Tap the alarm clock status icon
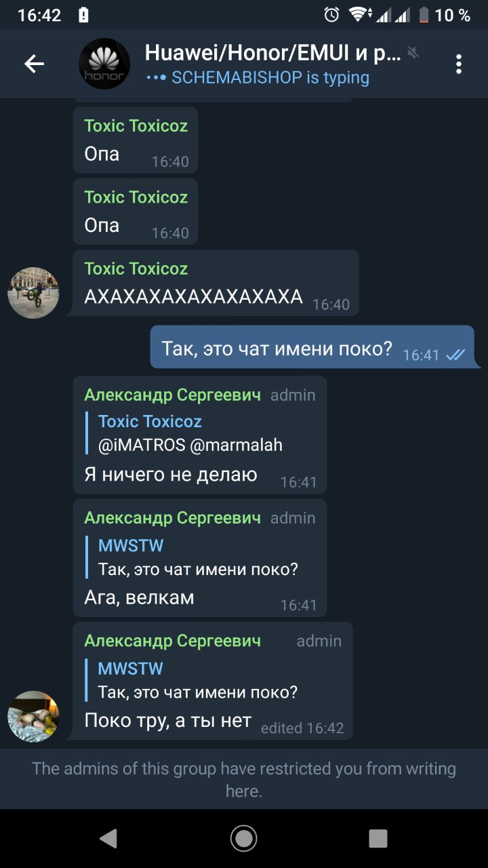 (x=331, y=15)
